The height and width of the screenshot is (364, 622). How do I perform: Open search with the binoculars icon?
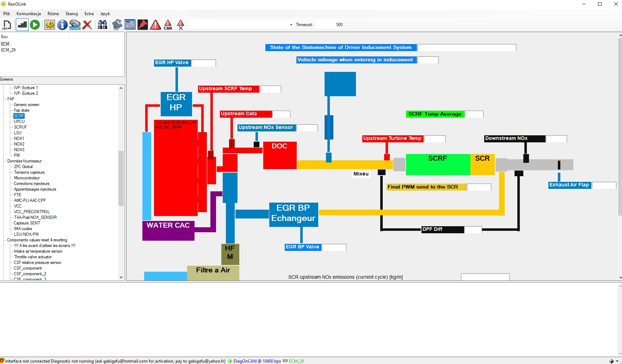103,25
